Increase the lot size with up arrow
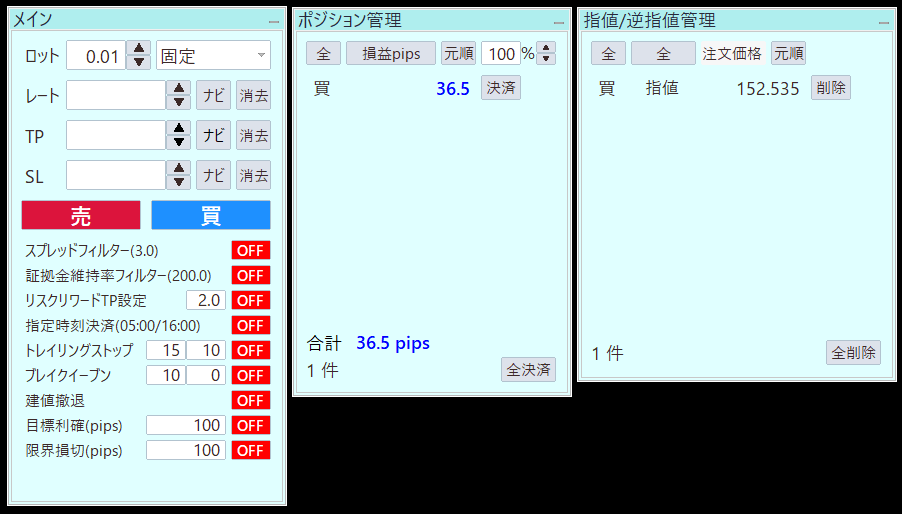The image size is (902, 514). click(x=140, y=49)
